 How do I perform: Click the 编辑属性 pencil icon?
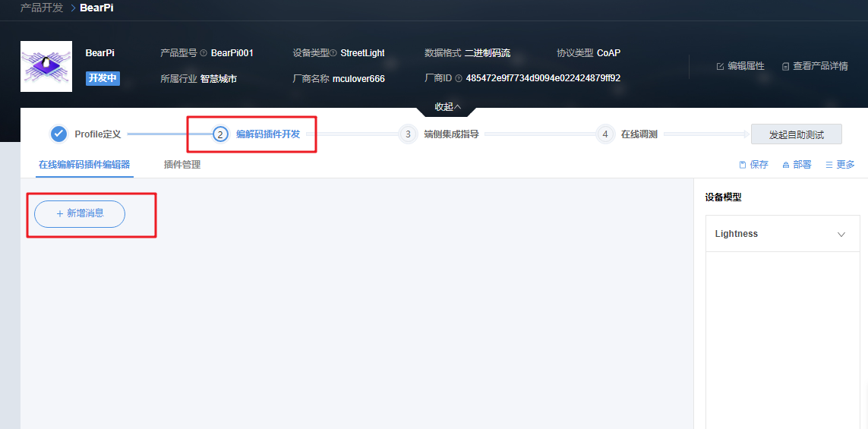720,66
